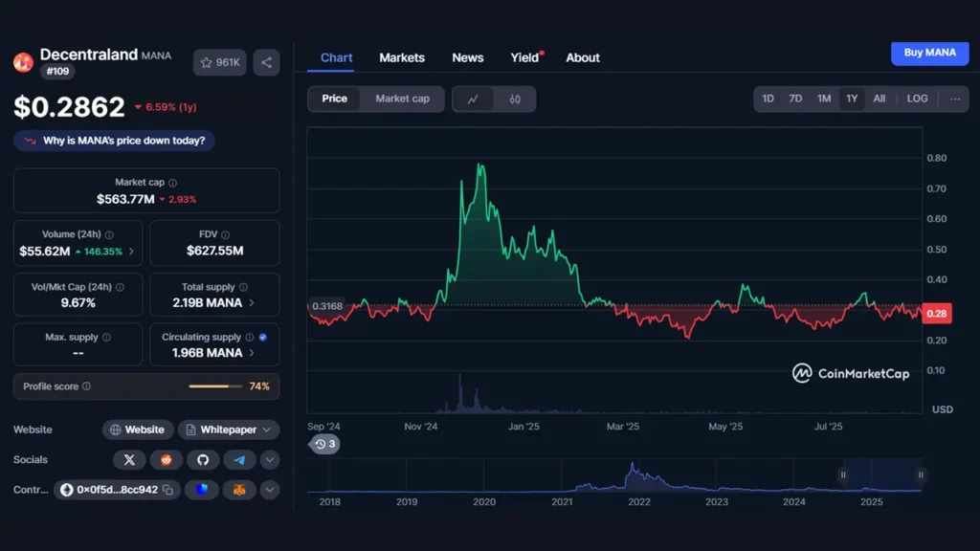Show Max. supply info icon
The width and height of the screenshot is (980, 551).
pos(107,338)
